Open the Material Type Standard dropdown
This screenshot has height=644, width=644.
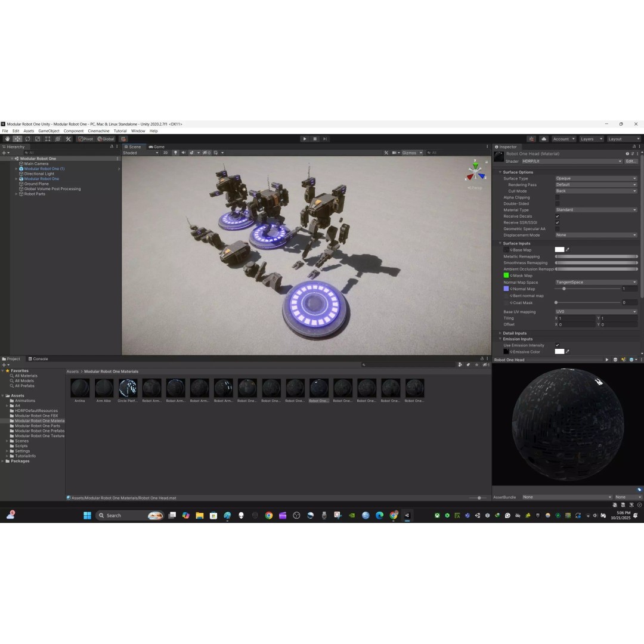click(596, 210)
